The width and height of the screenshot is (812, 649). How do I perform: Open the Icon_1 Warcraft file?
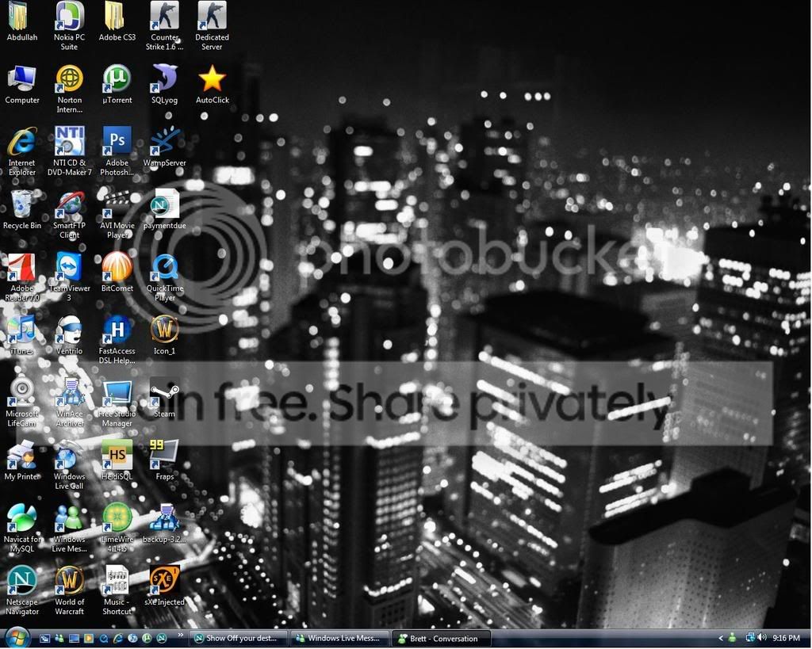(165, 335)
